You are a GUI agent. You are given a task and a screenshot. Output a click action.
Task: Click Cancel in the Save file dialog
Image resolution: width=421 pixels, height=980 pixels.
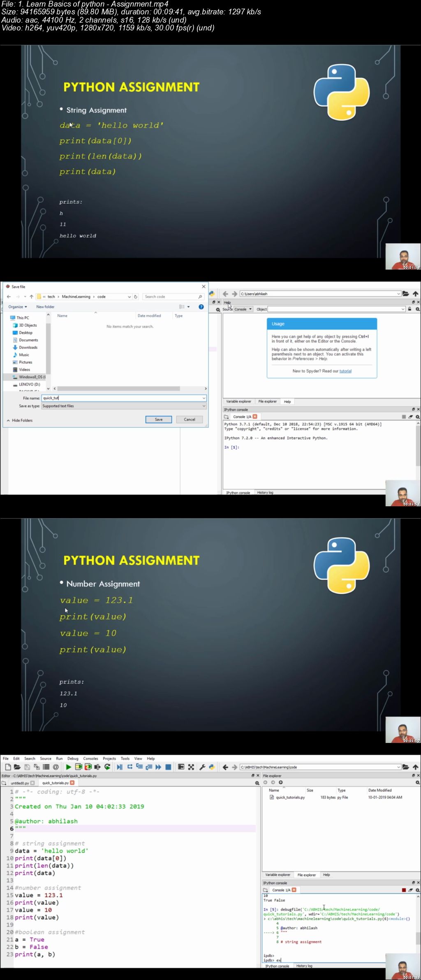click(190, 419)
